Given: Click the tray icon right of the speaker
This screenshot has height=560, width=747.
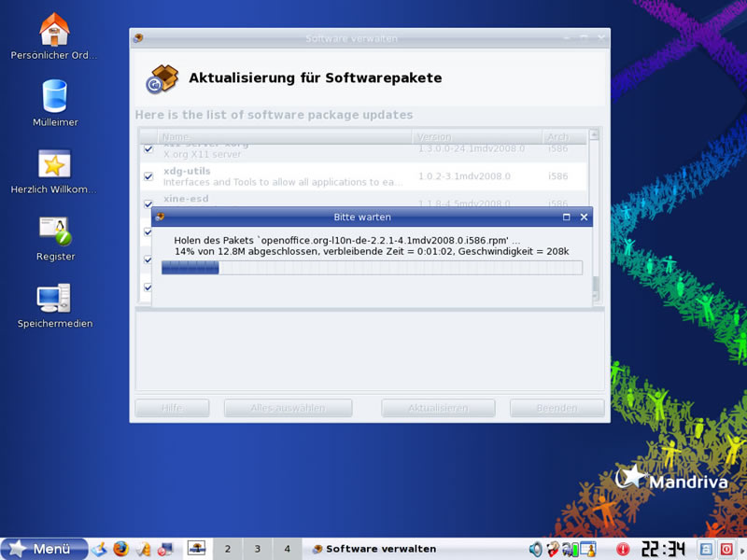Looking at the screenshot, I should [553, 549].
